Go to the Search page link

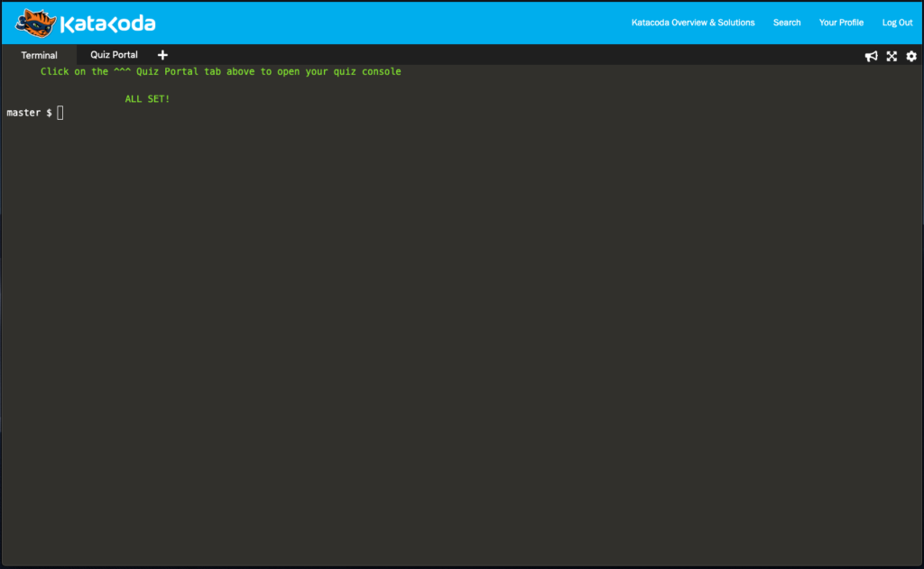click(x=787, y=23)
